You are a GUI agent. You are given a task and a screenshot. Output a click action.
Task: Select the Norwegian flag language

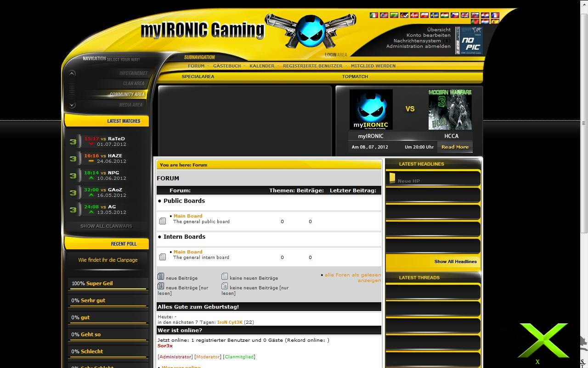[384, 15]
